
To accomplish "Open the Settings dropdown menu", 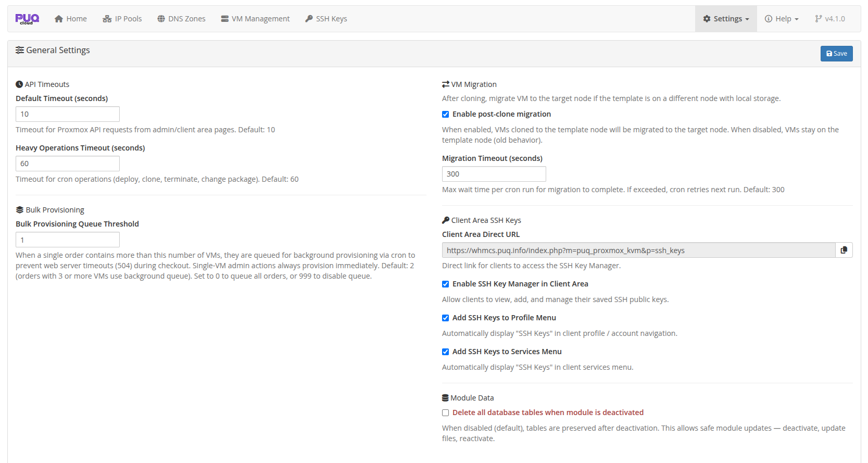I will (726, 19).
